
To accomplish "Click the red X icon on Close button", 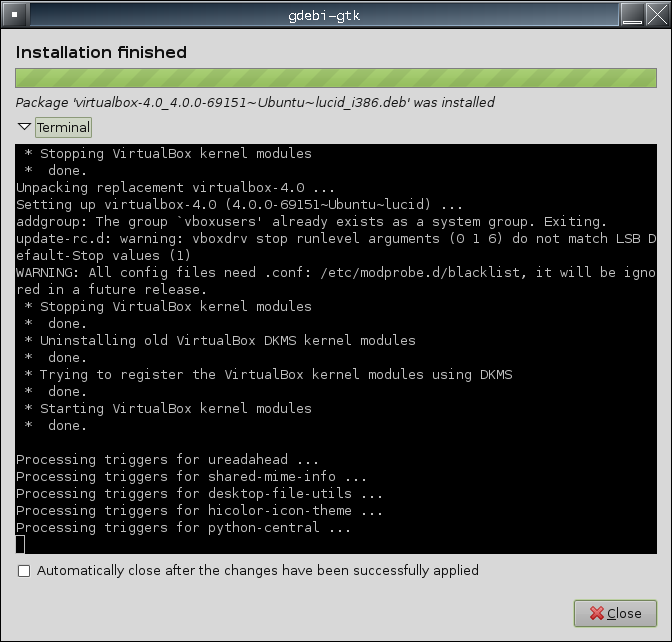I will point(596,613).
